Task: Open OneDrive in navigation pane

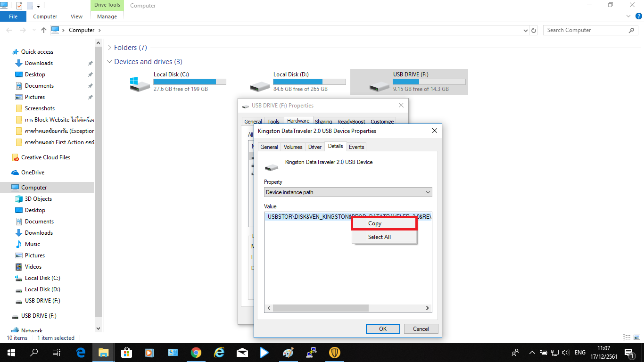Action: 33,173
